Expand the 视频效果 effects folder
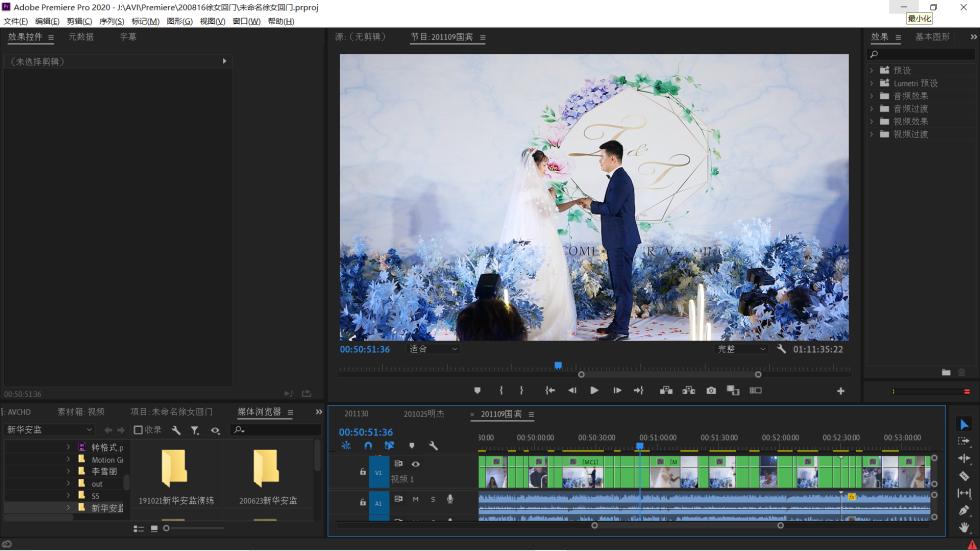This screenshot has height=551, width=980. pyautogui.click(x=871, y=121)
